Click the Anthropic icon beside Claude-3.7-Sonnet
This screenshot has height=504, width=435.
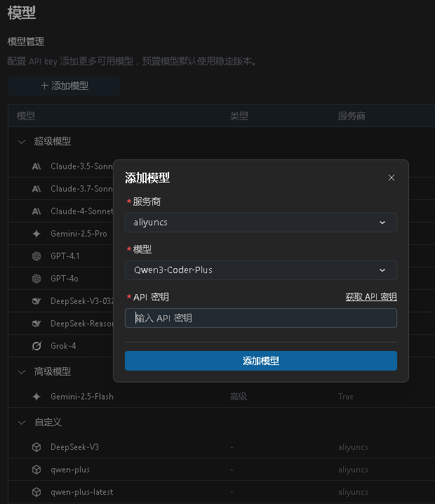(x=36, y=189)
